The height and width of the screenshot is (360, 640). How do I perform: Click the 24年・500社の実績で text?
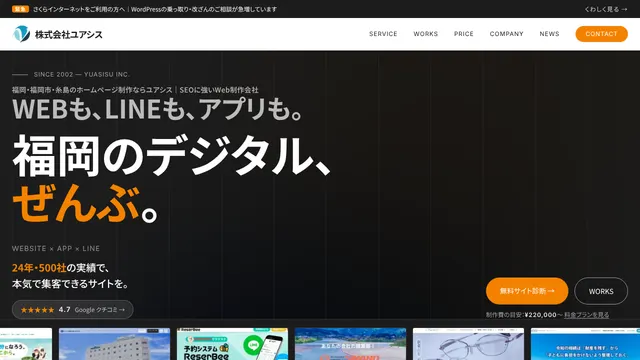60,268
